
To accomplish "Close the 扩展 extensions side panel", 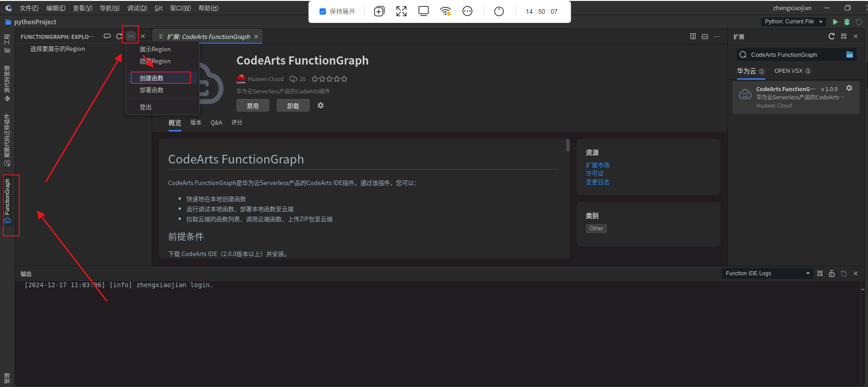I will click(856, 36).
